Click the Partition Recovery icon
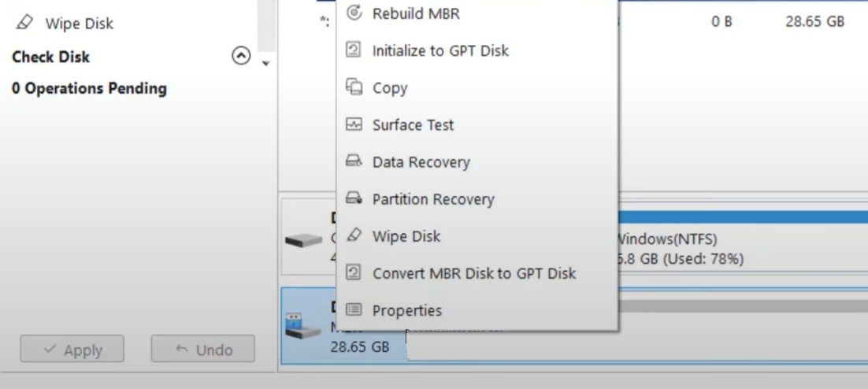 pyautogui.click(x=354, y=198)
